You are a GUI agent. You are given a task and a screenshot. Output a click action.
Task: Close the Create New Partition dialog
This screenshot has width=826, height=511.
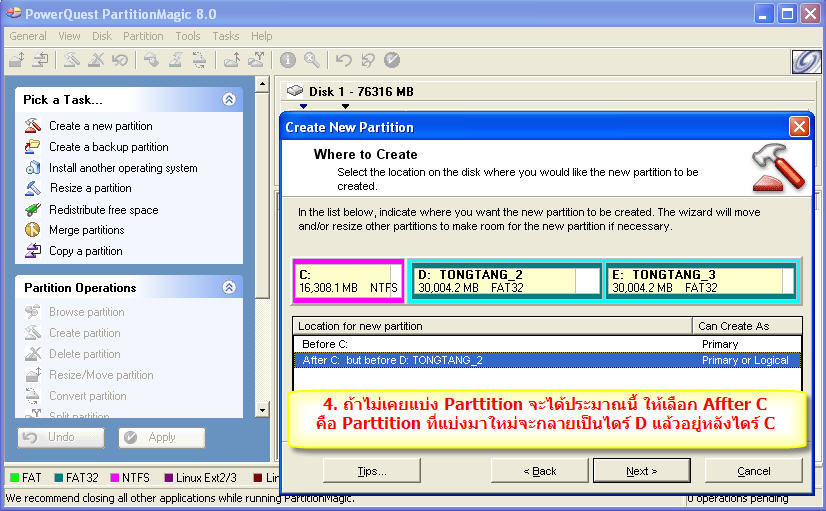pyautogui.click(x=799, y=127)
